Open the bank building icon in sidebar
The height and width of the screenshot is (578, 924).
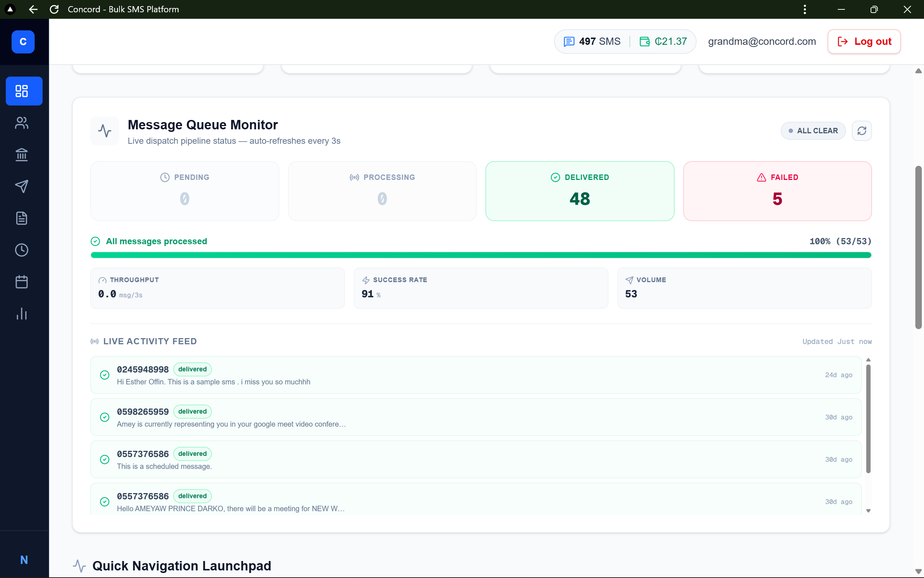(22, 155)
